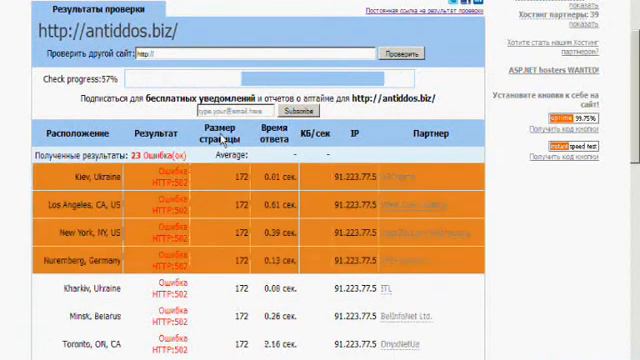Open the Результаты проверки tab
This screenshot has height=360, width=640.
pos(98,9)
